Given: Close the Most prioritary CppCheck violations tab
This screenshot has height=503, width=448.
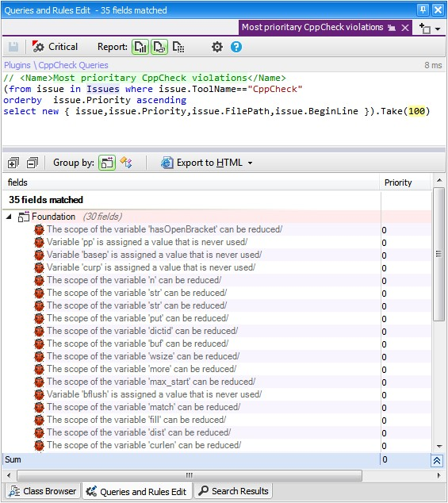Looking at the screenshot, I should click(405, 28).
